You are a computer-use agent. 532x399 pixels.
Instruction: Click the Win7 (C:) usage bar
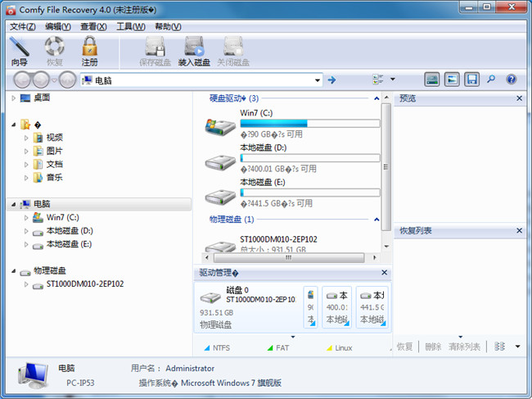(x=309, y=123)
